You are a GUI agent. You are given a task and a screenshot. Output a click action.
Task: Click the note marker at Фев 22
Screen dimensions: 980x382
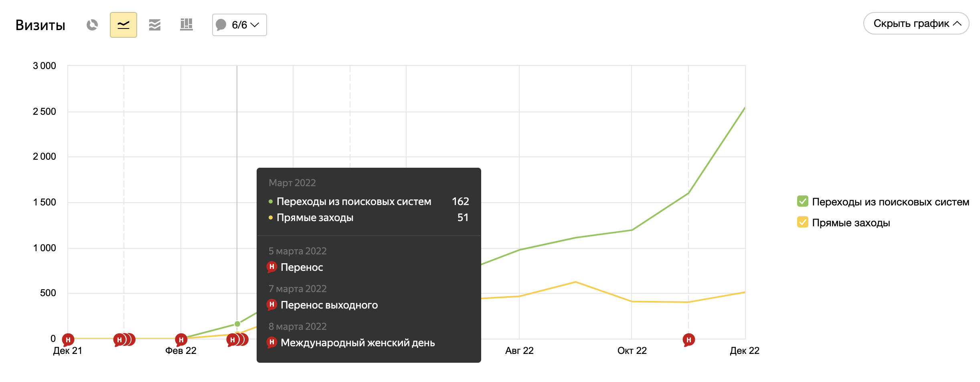pyautogui.click(x=181, y=340)
